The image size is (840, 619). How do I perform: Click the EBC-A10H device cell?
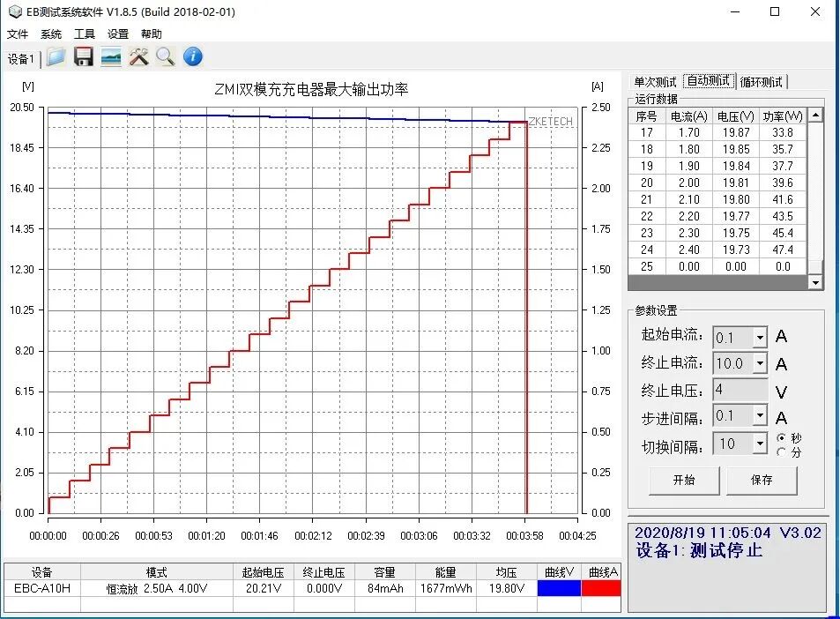tap(42, 588)
